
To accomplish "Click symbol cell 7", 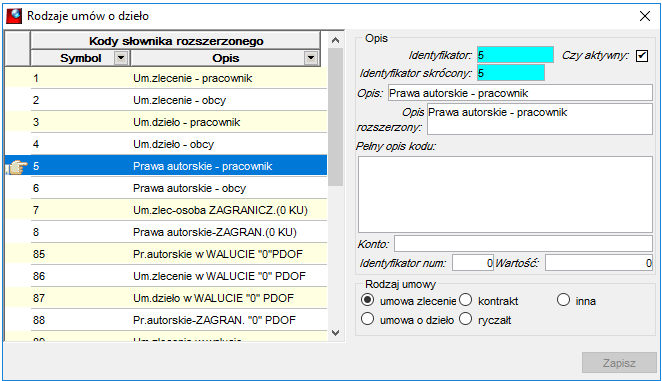I will click(x=80, y=210).
